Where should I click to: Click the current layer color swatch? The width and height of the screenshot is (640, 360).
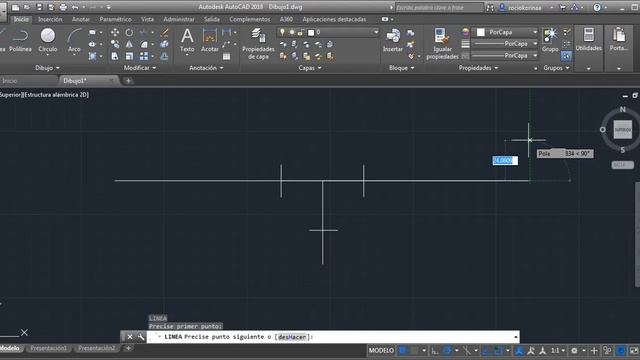(311, 32)
